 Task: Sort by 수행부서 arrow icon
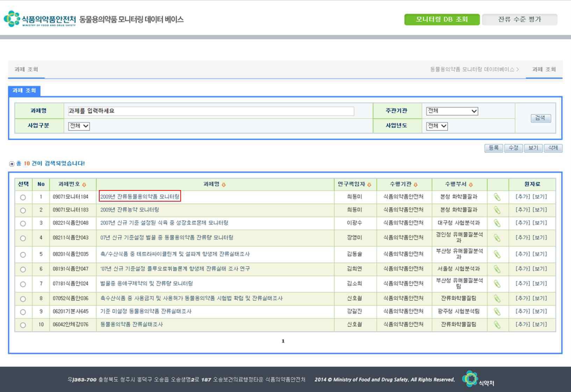point(471,184)
